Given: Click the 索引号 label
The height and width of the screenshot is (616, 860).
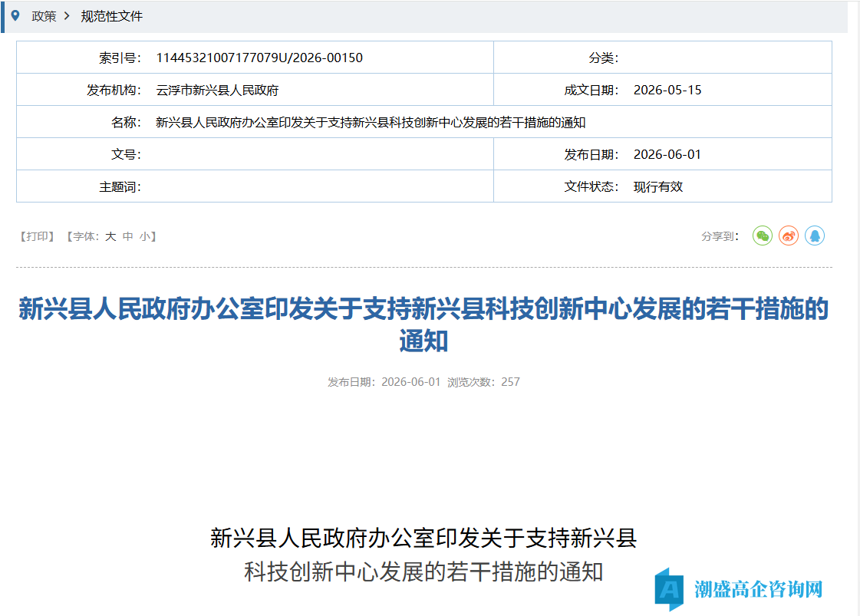Looking at the screenshot, I should (120, 58).
